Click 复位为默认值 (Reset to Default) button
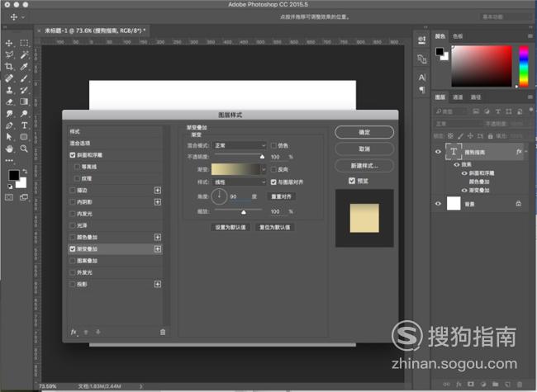The image size is (537, 392). click(x=274, y=227)
